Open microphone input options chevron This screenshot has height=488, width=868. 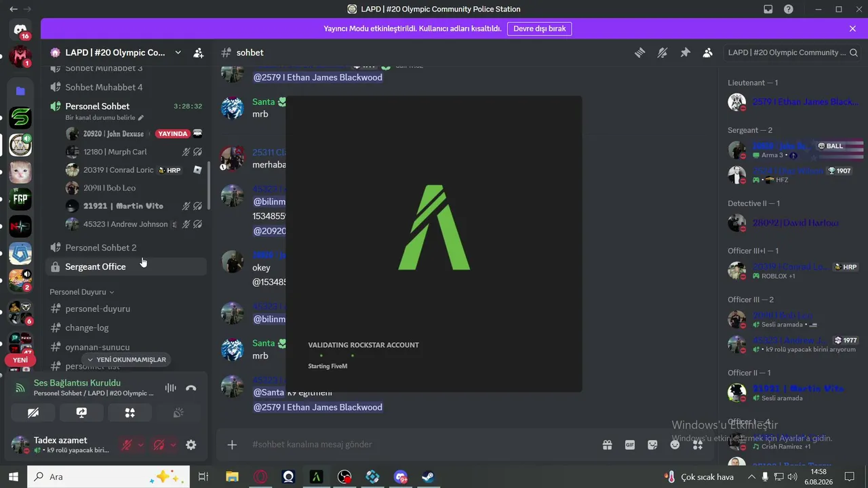140,445
